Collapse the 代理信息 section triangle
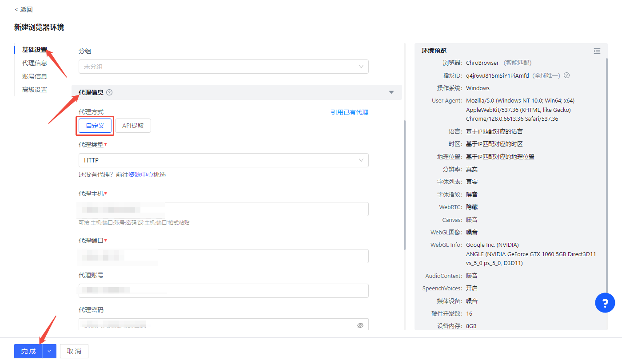 tap(391, 92)
